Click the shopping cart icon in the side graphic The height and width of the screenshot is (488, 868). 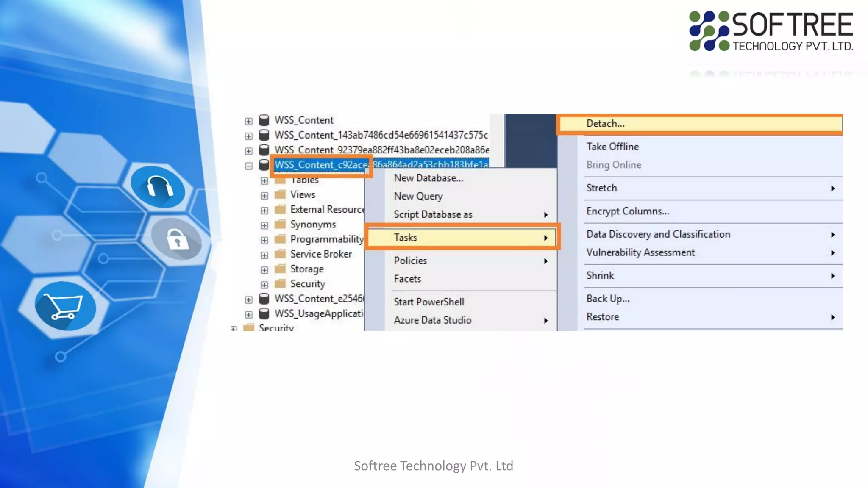click(65, 306)
